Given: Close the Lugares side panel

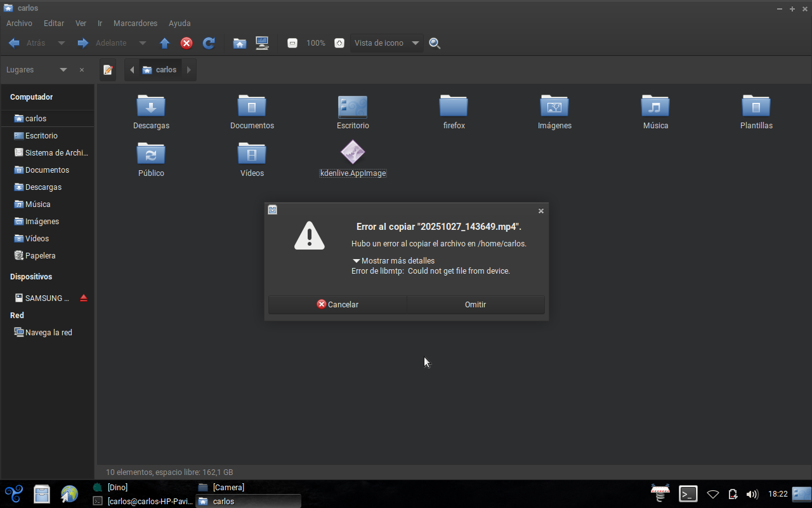Looking at the screenshot, I should (x=82, y=70).
